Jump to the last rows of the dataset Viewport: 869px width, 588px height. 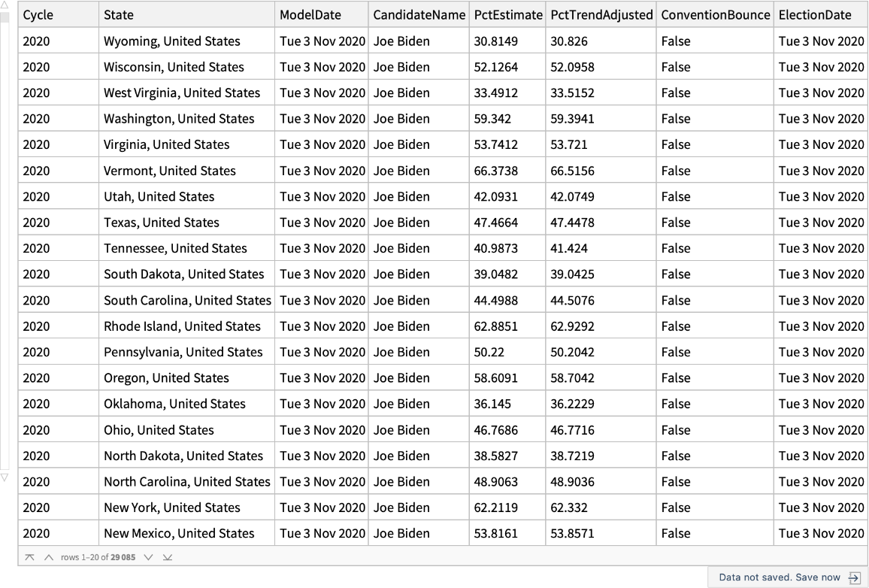167,556
